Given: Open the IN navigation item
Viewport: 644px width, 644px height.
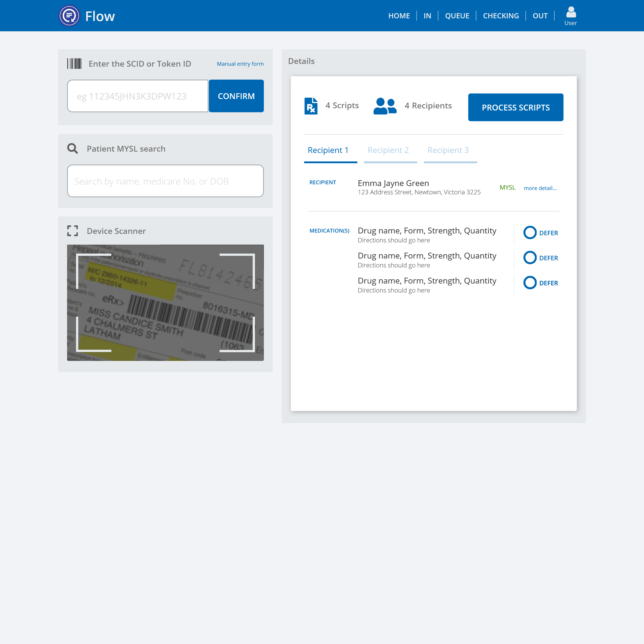Looking at the screenshot, I should (427, 16).
